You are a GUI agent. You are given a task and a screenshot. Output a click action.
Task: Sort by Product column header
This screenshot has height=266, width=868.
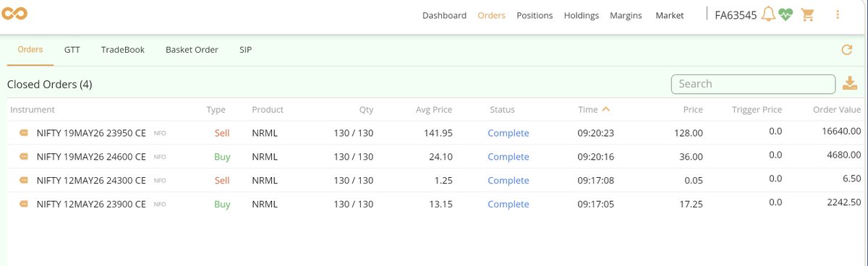tap(268, 110)
